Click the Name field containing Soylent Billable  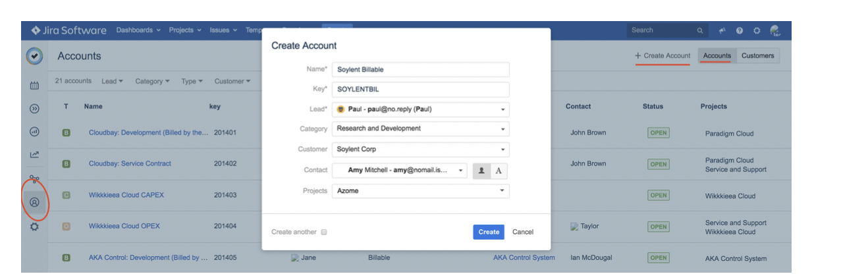[x=420, y=69]
